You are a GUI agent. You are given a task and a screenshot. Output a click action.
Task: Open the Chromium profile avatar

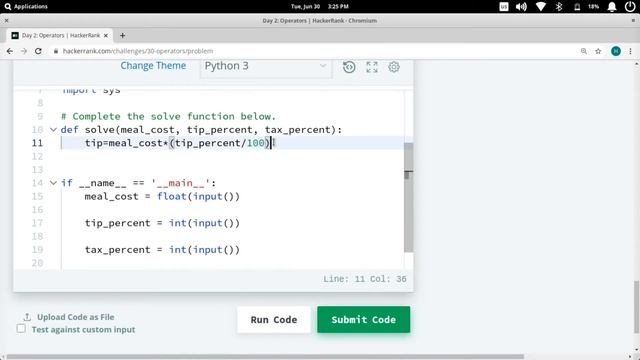616,51
